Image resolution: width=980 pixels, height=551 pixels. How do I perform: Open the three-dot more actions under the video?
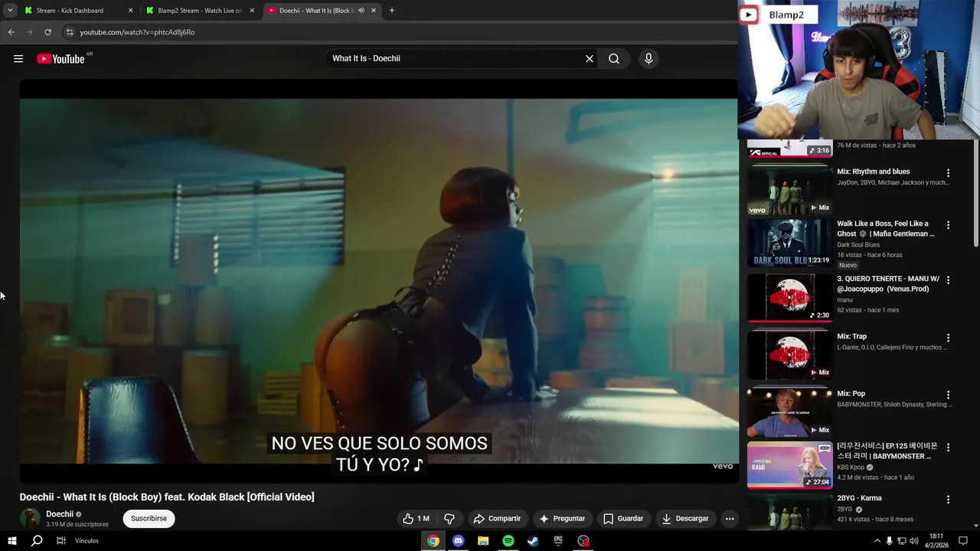tap(730, 519)
